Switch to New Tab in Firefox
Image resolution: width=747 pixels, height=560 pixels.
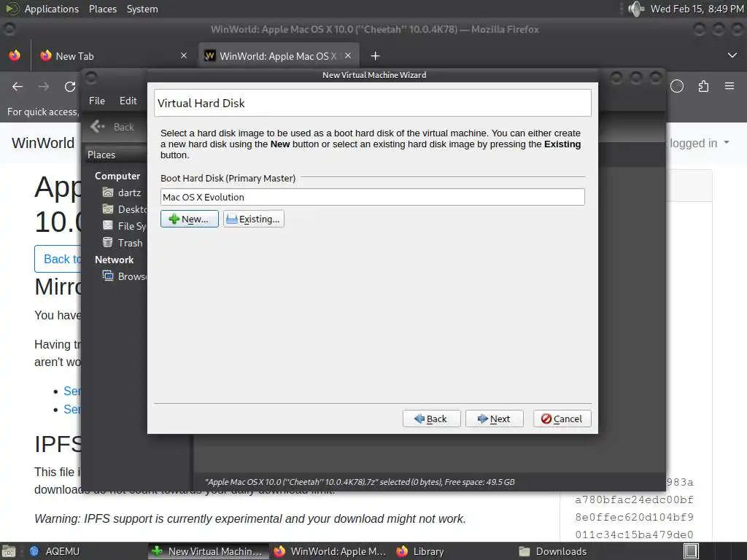click(113, 56)
